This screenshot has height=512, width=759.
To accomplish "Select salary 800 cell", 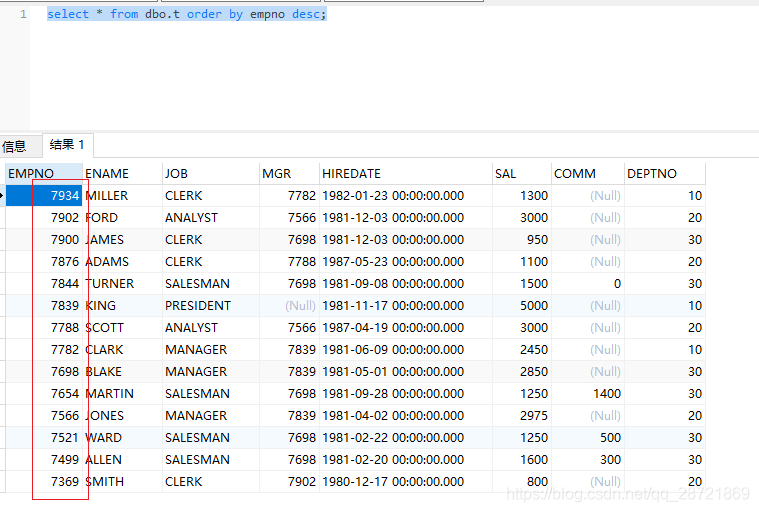I will point(521,482).
